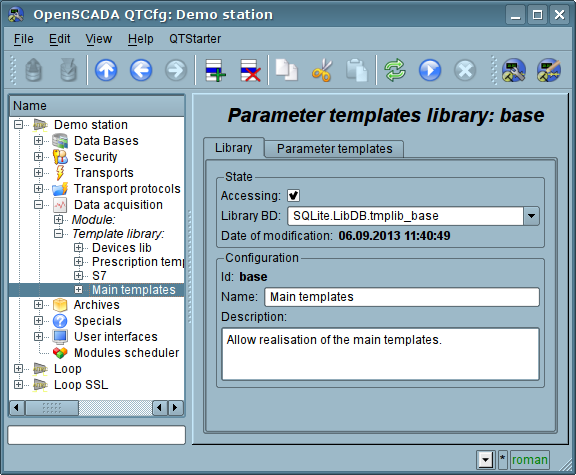Expand the Module: node

pos(58,220)
